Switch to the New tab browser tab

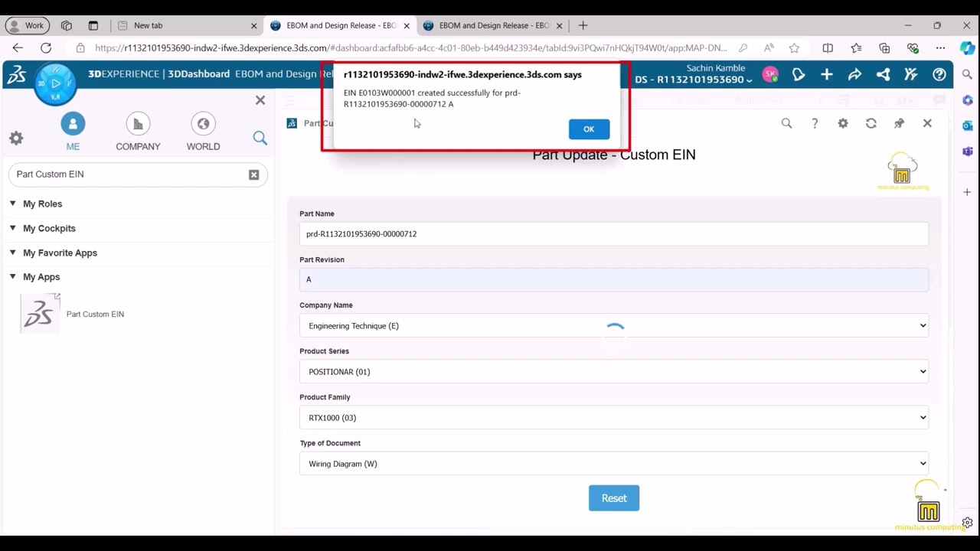pyautogui.click(x=188, y=25)
